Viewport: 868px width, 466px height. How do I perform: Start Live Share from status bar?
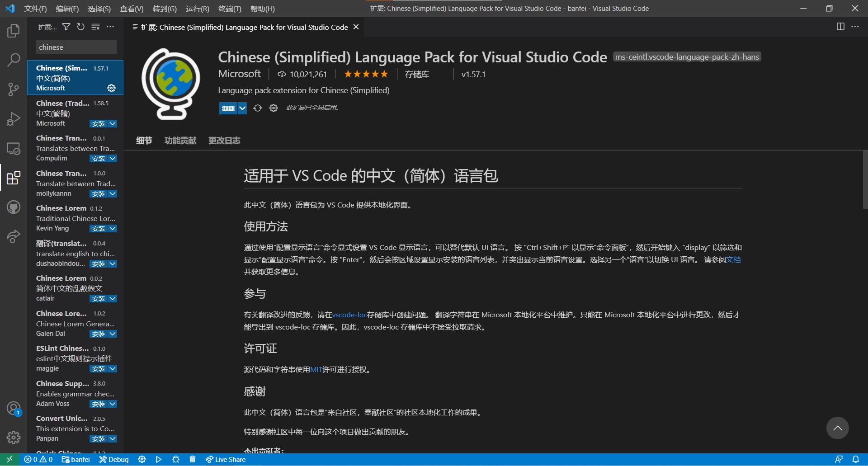226,460
